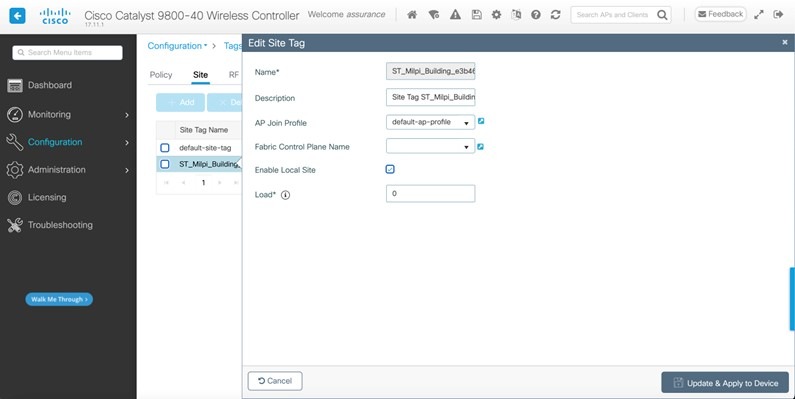Click the Tags breadcrumb link
The width and height of the screenshot is (795, 399).
[x=233, y=46]
